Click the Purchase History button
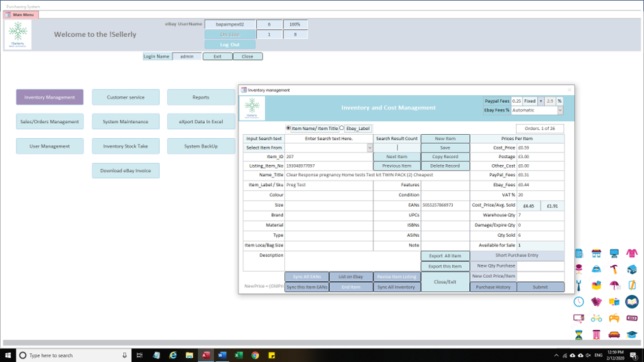This screenshot has width=644, height=362. [493, 287]
